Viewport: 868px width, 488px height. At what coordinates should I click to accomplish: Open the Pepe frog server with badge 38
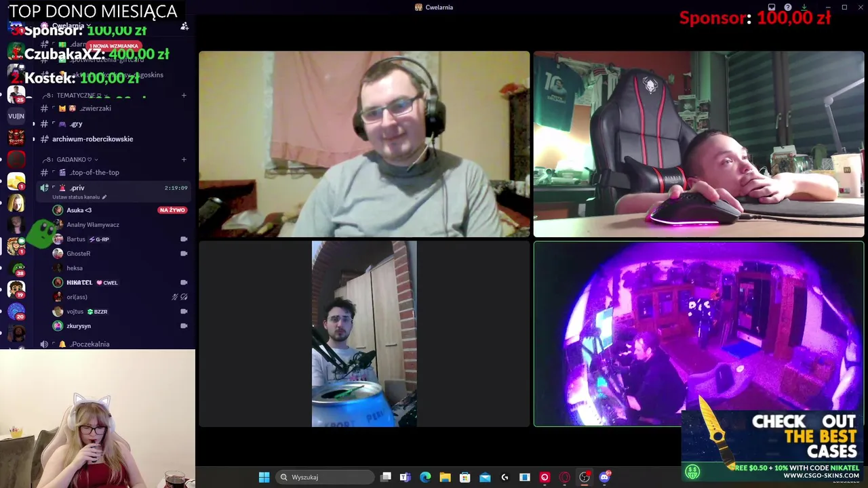16,268
